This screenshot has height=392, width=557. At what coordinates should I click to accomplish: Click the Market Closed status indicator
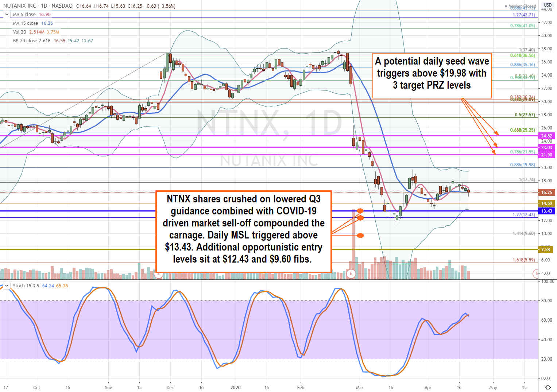521,6
